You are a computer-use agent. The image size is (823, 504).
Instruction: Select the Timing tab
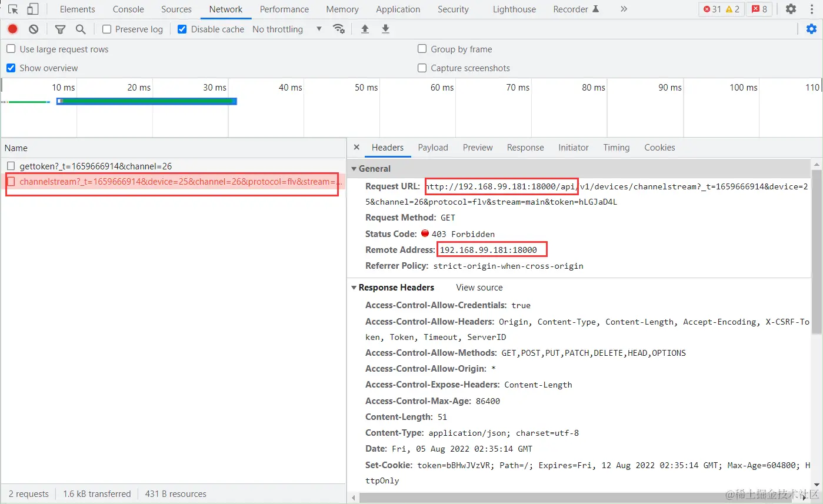616,148
